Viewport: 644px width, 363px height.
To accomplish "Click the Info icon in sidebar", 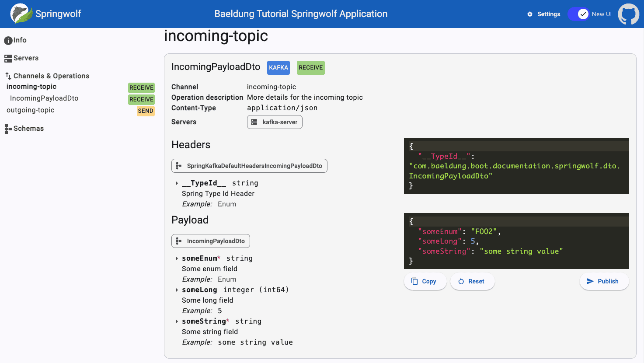I will (8, 41).
